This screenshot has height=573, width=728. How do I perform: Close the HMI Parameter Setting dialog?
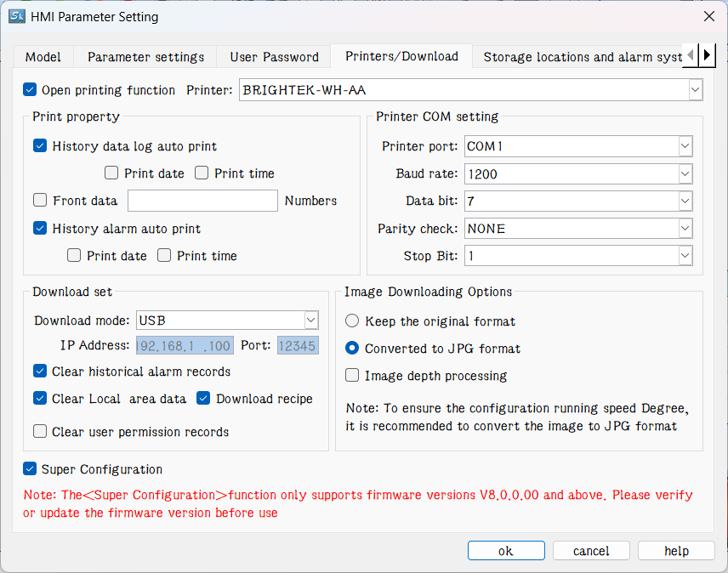(x=708, y=16)
